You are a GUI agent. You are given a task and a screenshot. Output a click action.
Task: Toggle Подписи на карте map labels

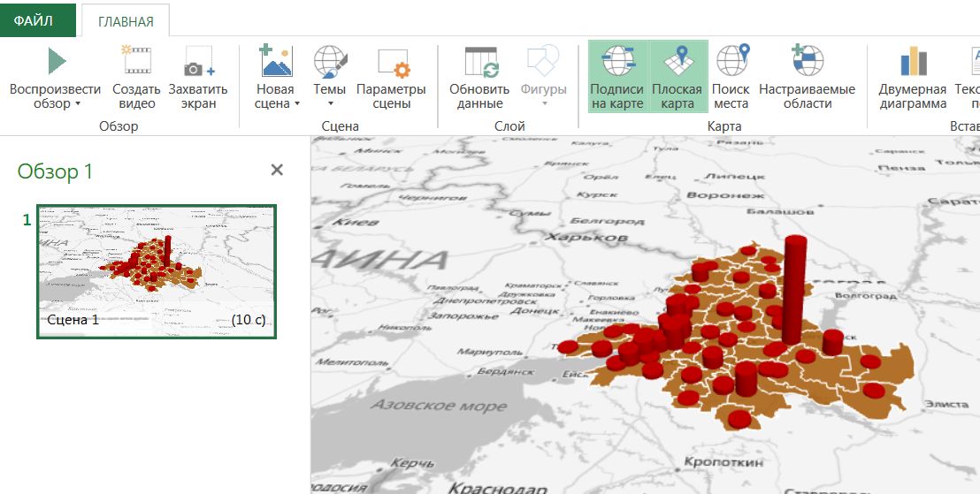(x=616, y=63)
